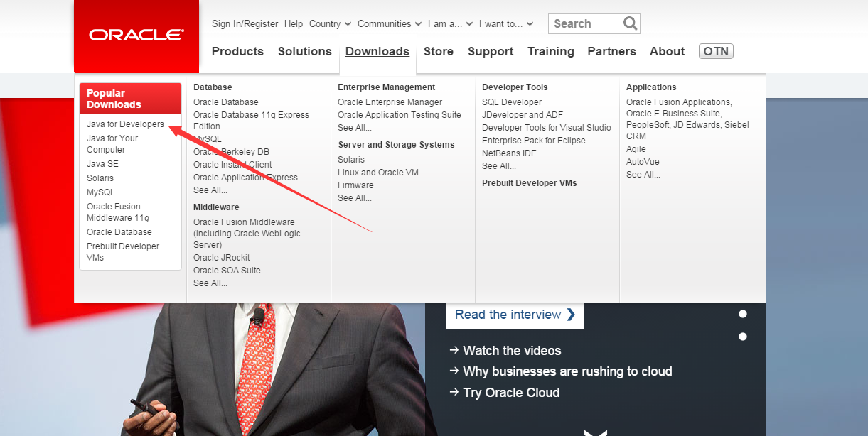This screenshot has height=436, width=868.
Task: Click See All under Database
Action: pos(210,190)
